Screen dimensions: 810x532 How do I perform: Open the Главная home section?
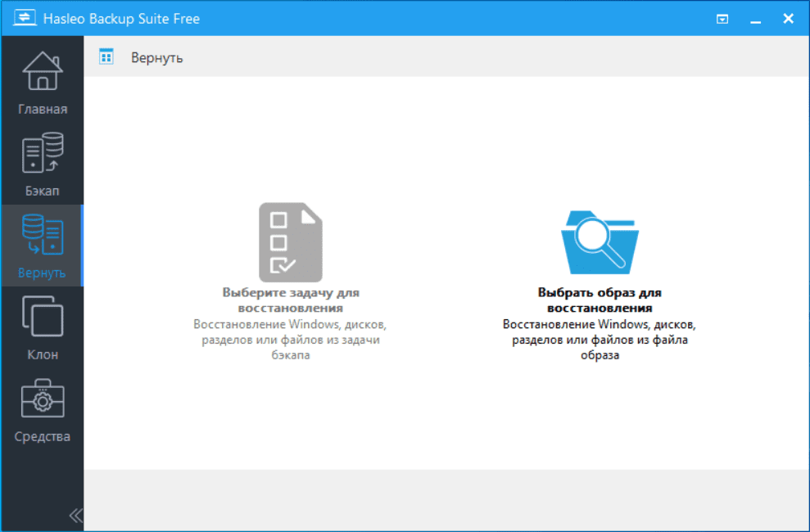pos(43,83)
